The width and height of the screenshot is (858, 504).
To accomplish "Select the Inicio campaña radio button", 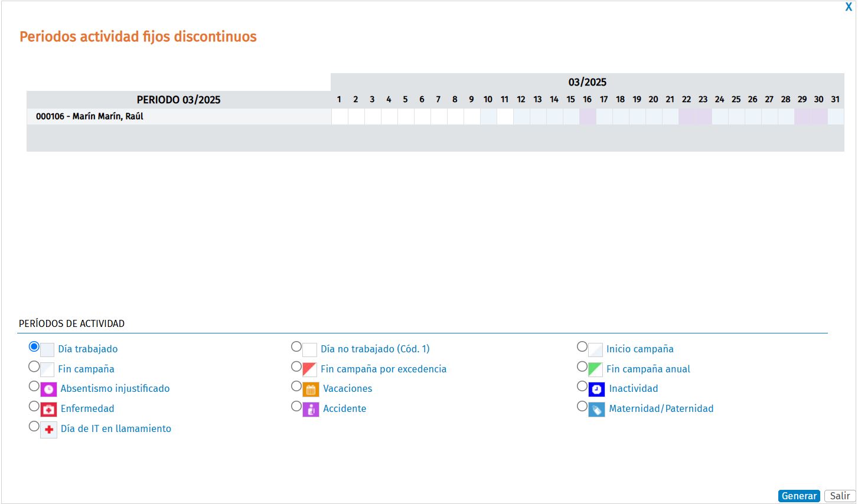I will coord(582,346).
